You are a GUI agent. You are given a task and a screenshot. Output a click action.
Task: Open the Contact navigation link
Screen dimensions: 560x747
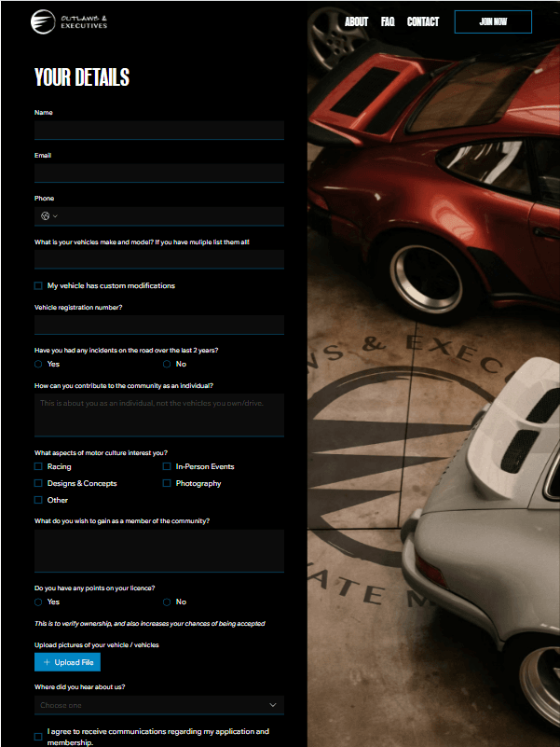click(x=423, y=21)
